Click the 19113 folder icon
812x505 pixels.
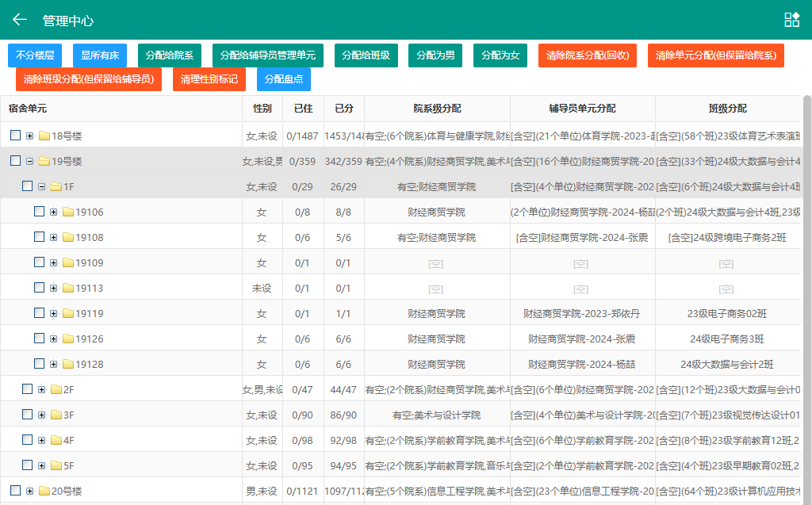(68, 288)
